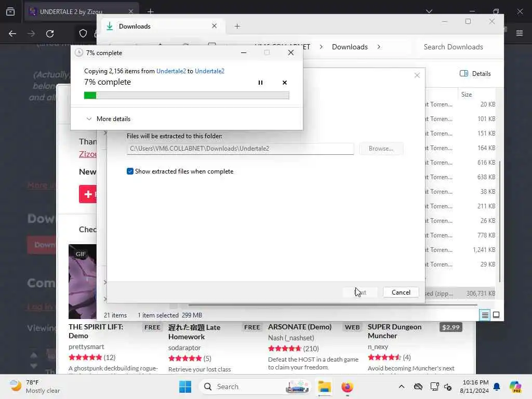The width and height of the screenshot is (532, 399).
Task: Close the UNDERTALE 2 browser tab
Action: point(130,11)
